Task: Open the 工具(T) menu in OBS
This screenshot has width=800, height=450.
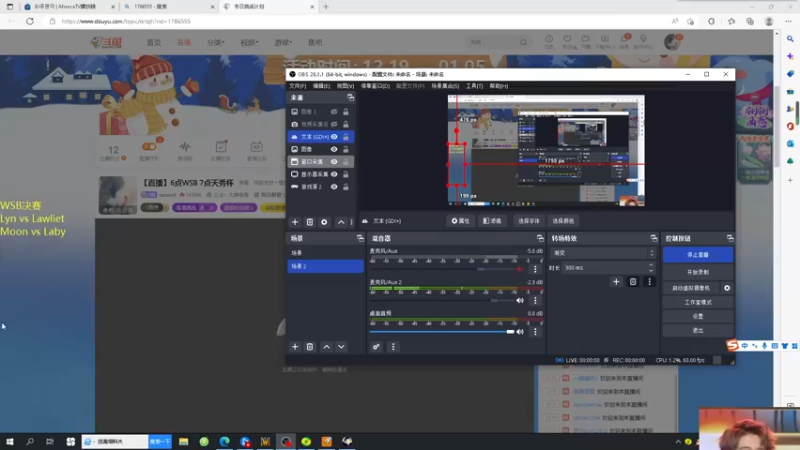Action: tap(474, 86)
